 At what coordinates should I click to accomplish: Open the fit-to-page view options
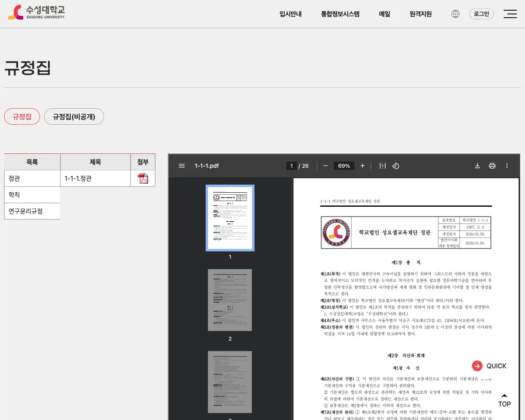pos(382,166)
